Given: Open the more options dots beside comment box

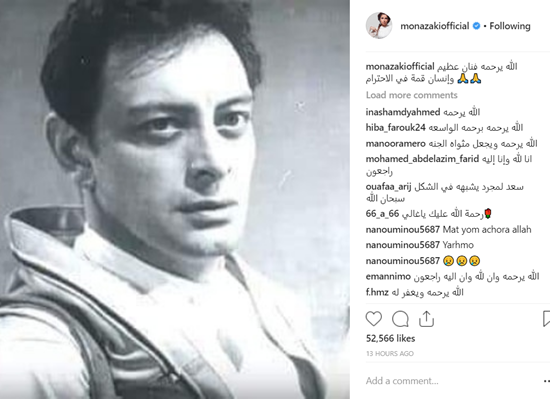Looking at the screenshot, I should [x=546, y=381].
